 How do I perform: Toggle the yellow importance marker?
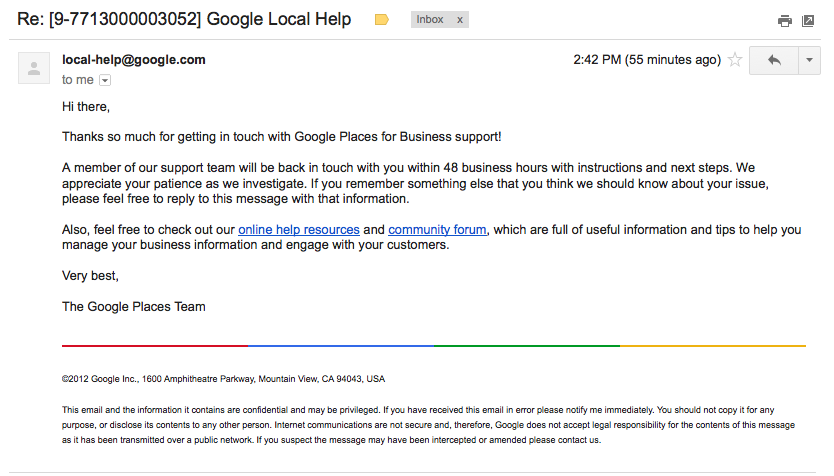[x=381, y=20]
